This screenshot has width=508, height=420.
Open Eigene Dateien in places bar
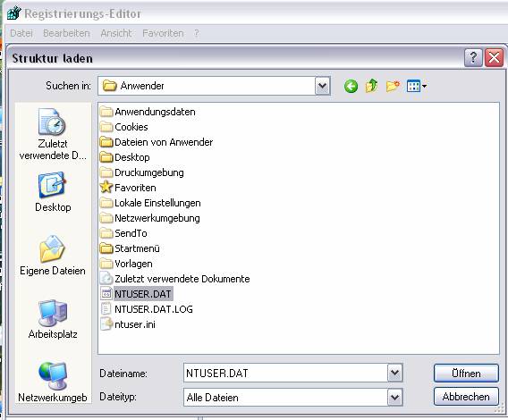(x=53, y=256)
